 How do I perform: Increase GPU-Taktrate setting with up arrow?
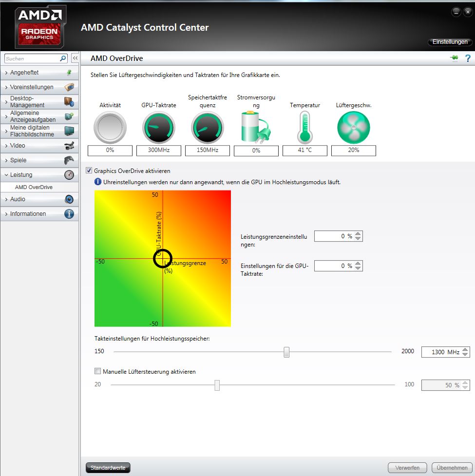(358, 264)
